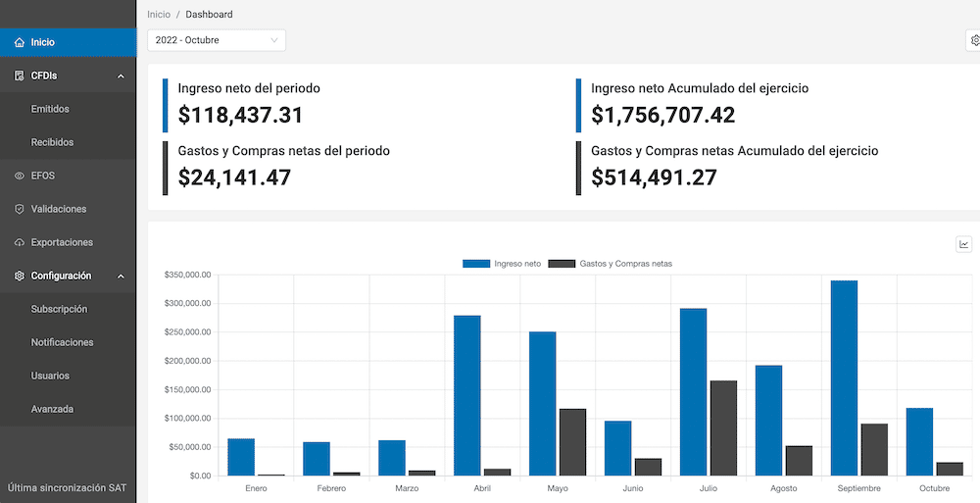This screenshot has width=980, height=503.
Task: Click the Exportaciones cloud icon
Action: pyautogui.click(x=20, y=243)
